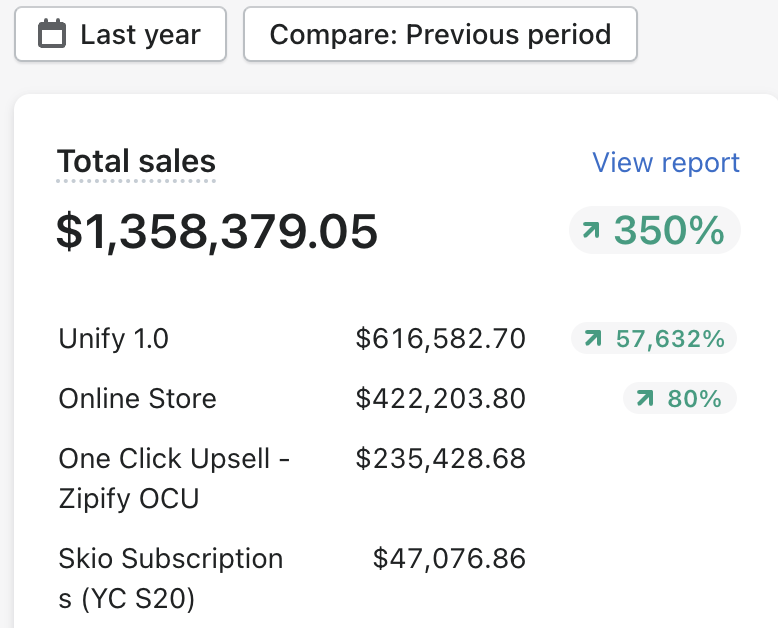The image size is (778, 628).
Task: Select the Online Store row label
Action: click(137, 398)
